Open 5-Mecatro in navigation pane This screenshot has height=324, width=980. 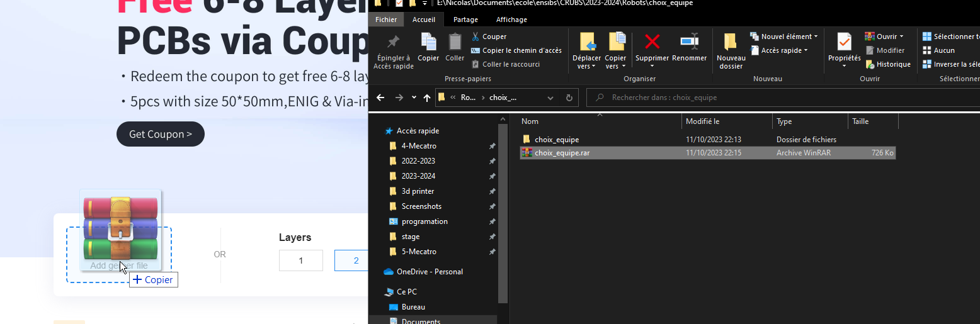tap(419, 252)
